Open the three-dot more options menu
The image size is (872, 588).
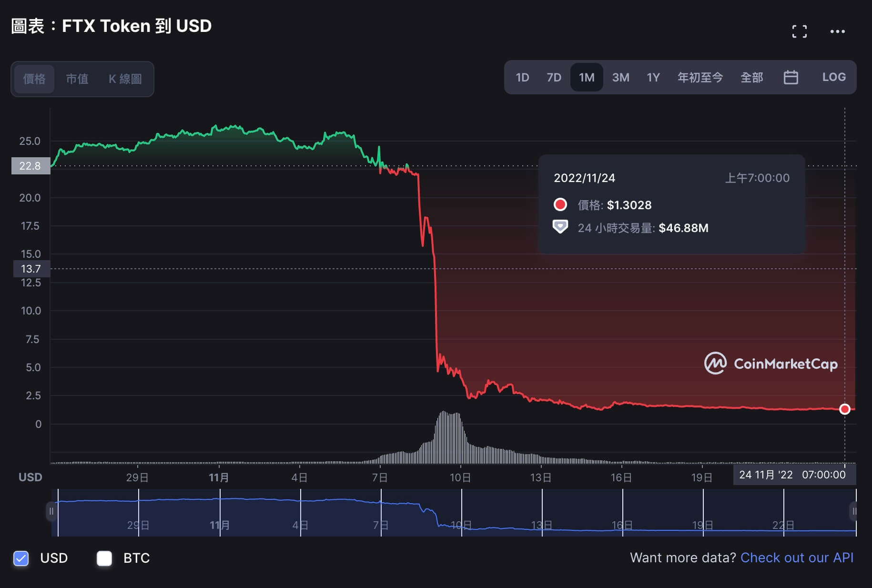(x=837, y=31)
